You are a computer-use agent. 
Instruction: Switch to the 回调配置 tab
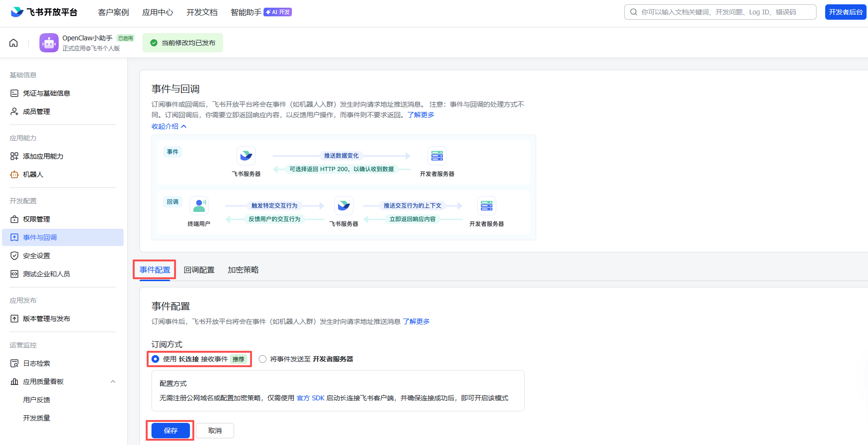click(199, 270)
